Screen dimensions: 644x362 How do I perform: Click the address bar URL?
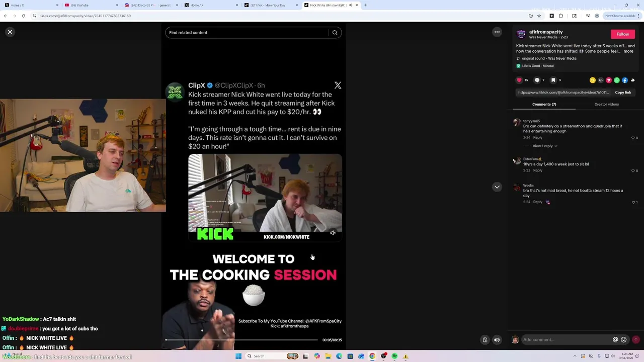[x=85, y=16]
